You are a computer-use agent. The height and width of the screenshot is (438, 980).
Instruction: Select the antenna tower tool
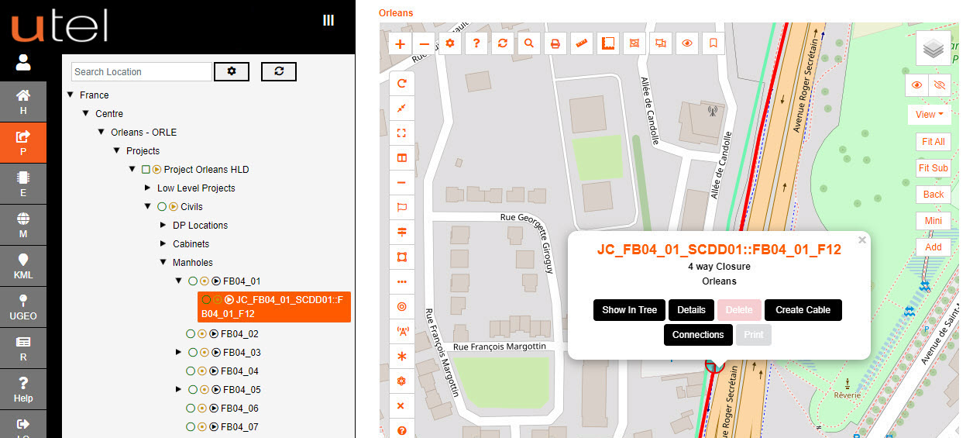point(401,331)
